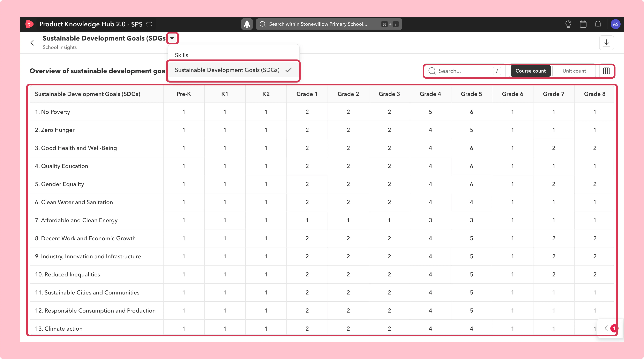Open the rocket launcher icon

[247, 24]
